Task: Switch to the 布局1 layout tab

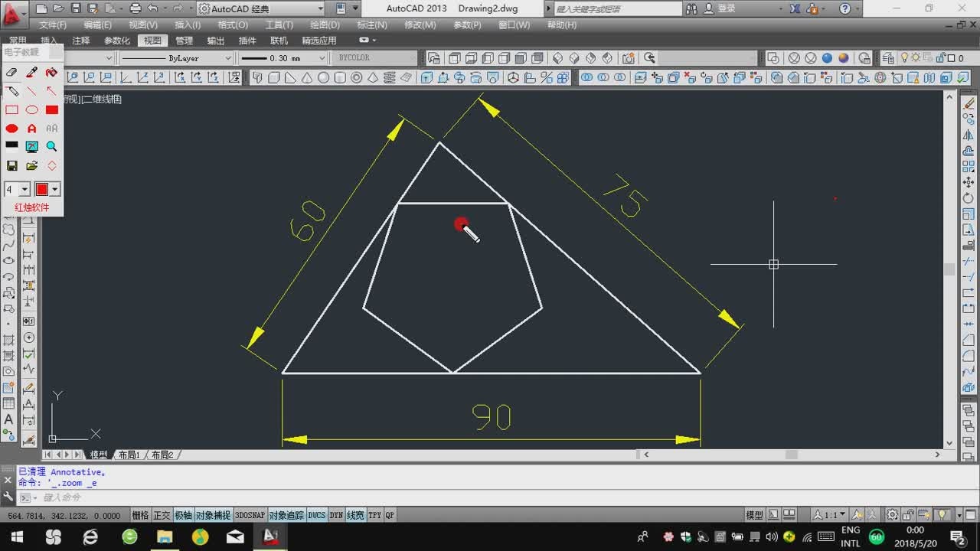Action: [x=129, y=455]
